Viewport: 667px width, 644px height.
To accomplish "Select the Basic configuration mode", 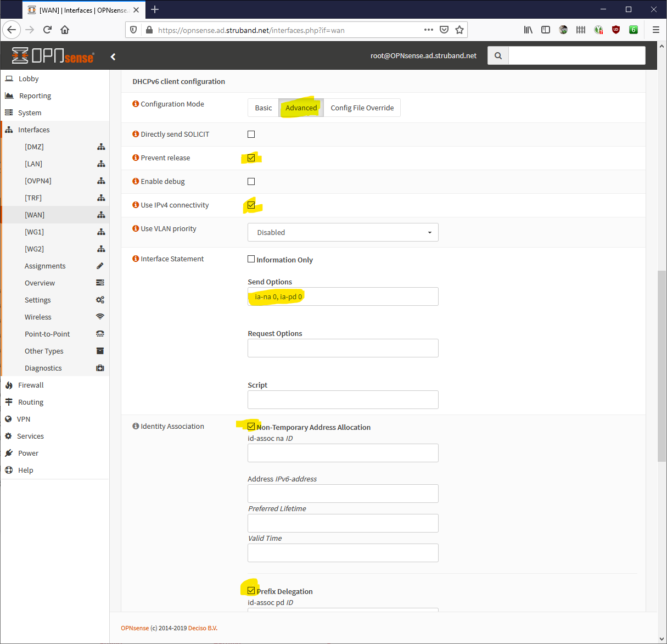I will pyautogui.click(x=262, y=108).
